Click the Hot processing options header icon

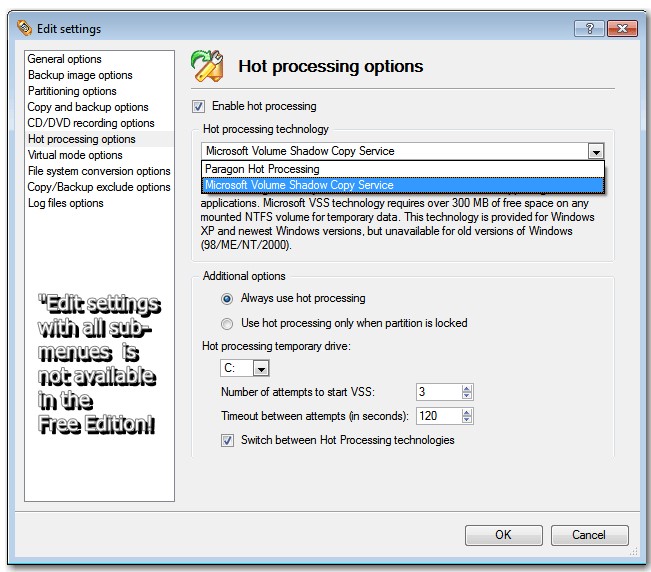tap(207, 66)
